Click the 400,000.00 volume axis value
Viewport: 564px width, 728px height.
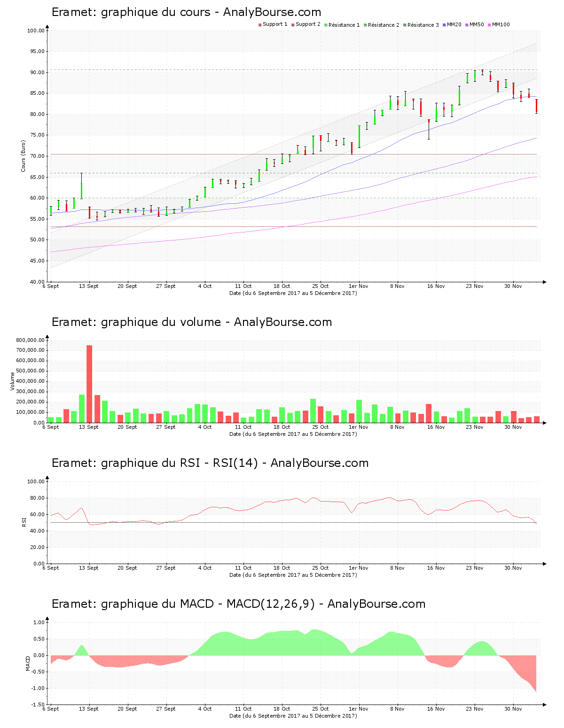coord(30,381)
